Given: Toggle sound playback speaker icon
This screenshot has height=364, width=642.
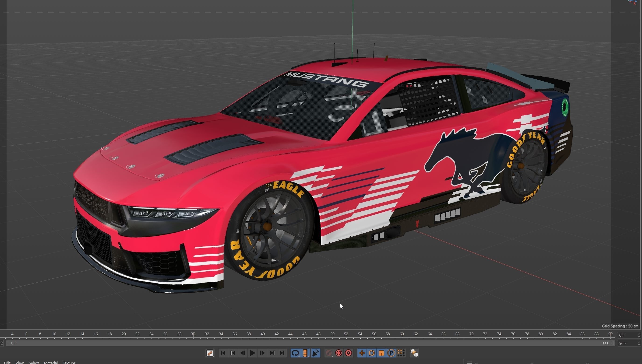Looking at the screenshot, I should coord(316,353).
